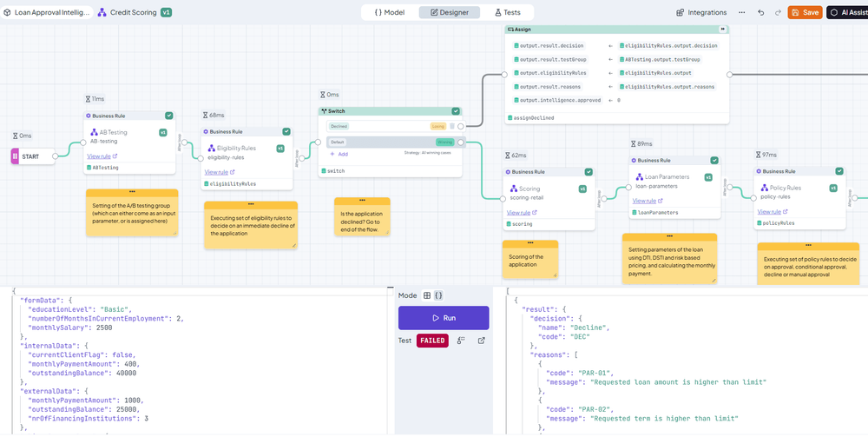Screen dimensions: 868x437
Task: Switch Mode to table grid view
Action: click(427, 295)
